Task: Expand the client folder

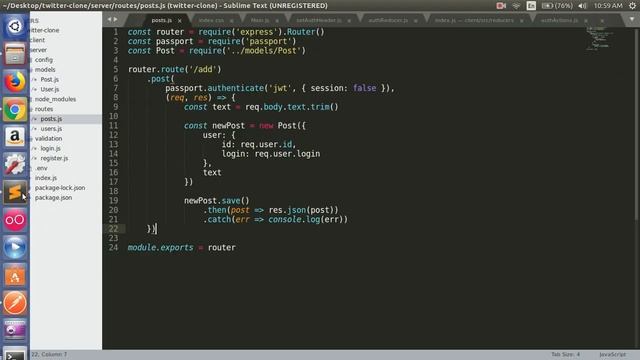Action: [38, 40]
